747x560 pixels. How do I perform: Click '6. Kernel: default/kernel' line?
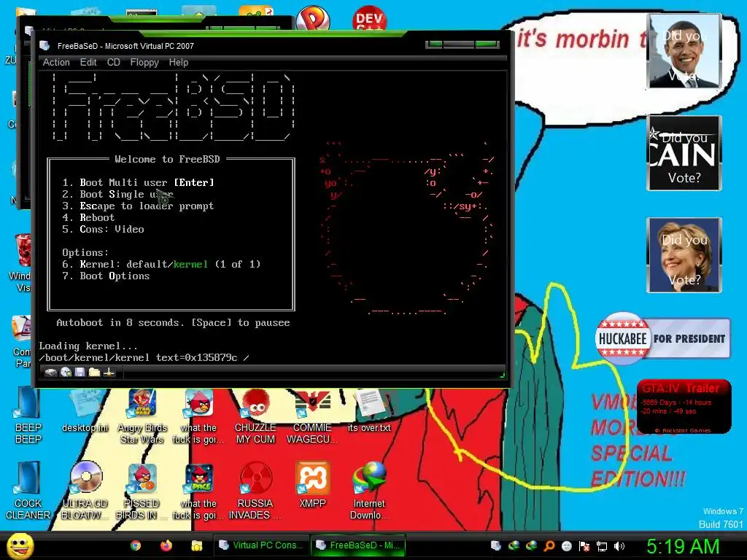point(161,264)
